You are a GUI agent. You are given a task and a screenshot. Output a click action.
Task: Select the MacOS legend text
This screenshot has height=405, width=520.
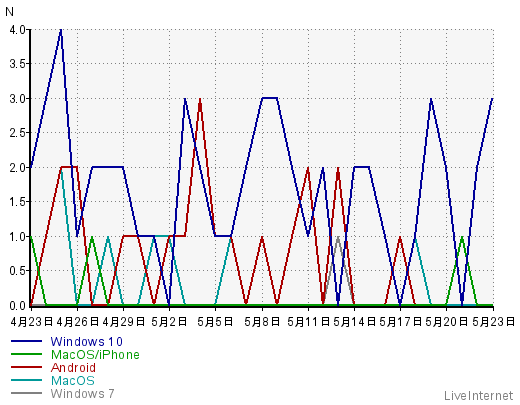73,381
